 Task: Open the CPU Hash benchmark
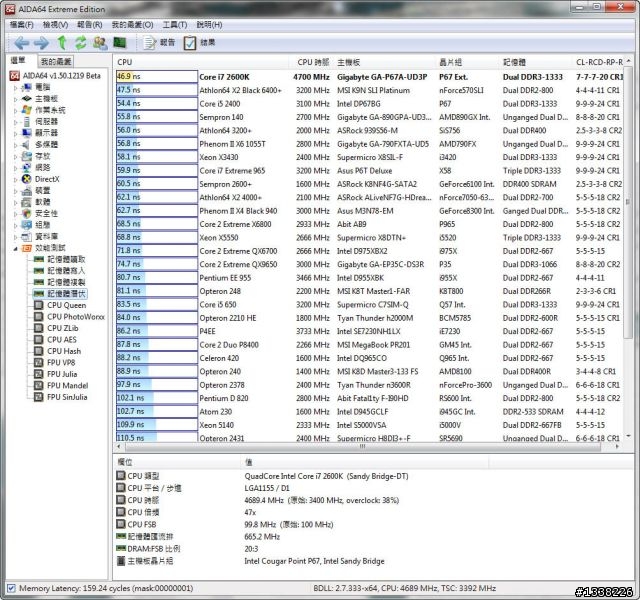[x=64, y=351]
